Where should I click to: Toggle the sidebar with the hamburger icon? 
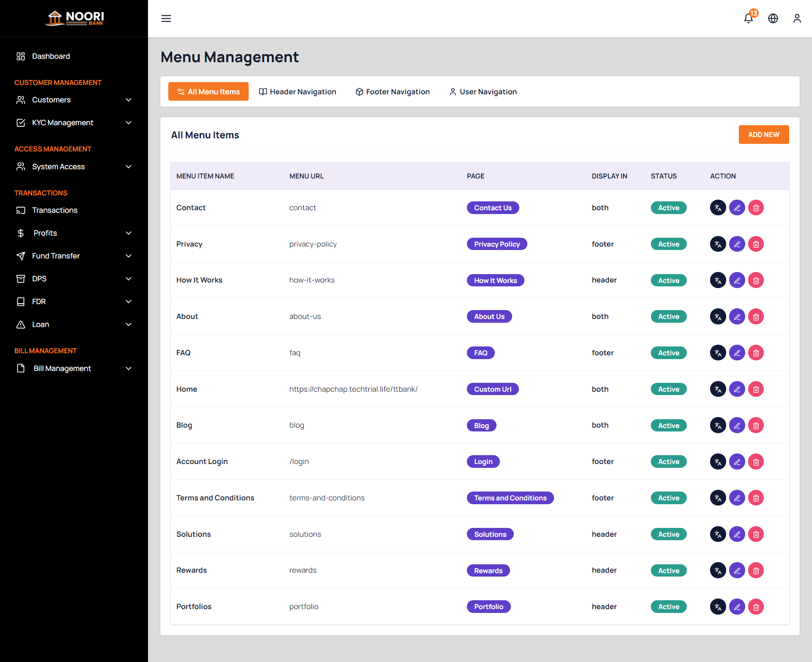click(166, 19)
